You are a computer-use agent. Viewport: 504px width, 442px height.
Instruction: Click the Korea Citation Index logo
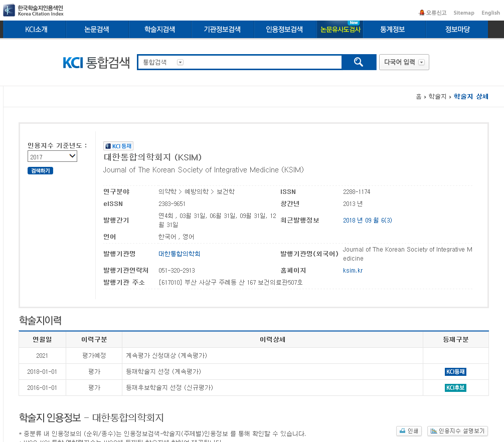click(x=33, y=11)
